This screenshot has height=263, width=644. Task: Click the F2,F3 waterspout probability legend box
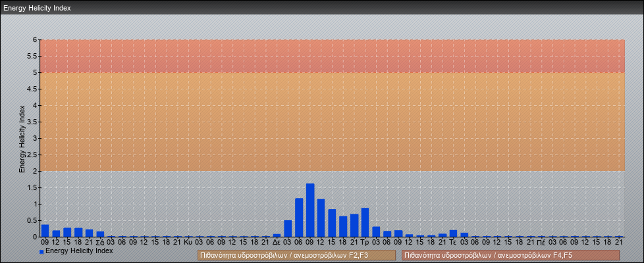click(x=296, y=255)
